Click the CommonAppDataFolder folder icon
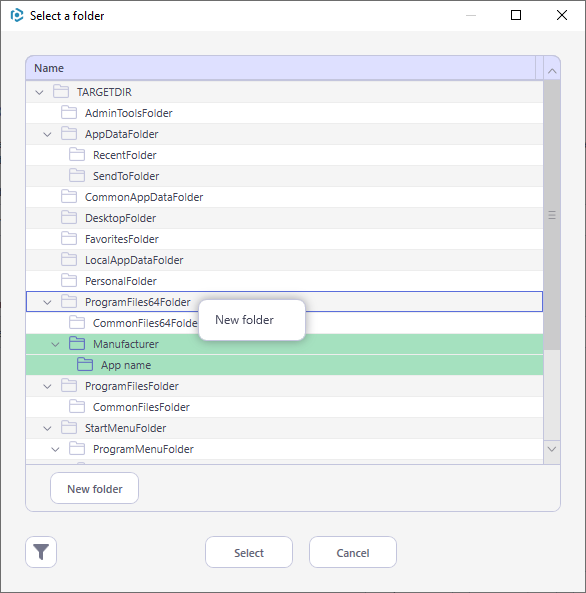586x593 pixels. (x=69, y=196)
